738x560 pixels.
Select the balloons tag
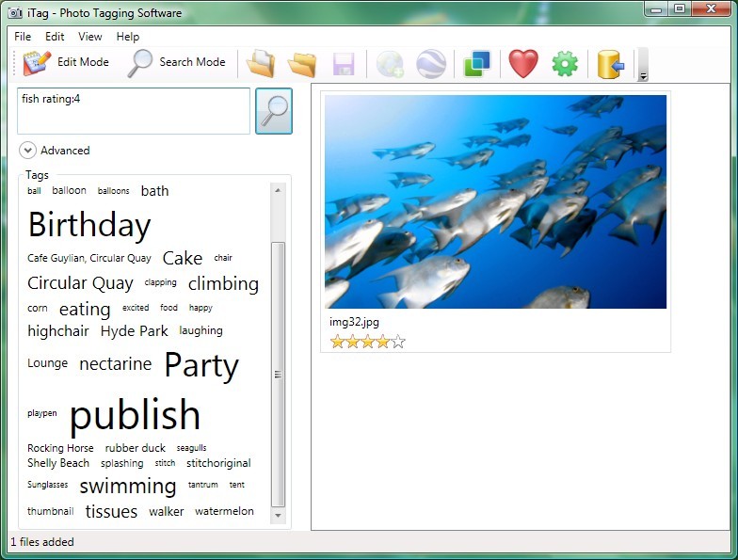[113, 190]
